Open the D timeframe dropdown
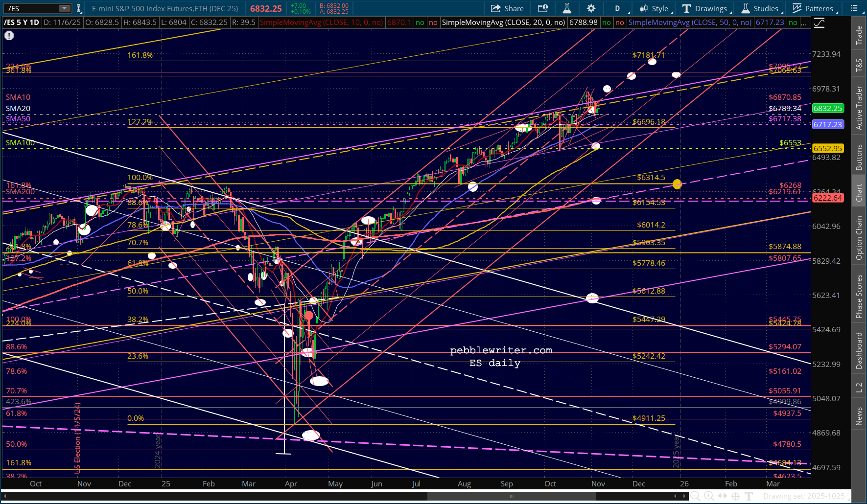Image resolution: width=867 pixels, height=504 pixels. coord(617,8)
